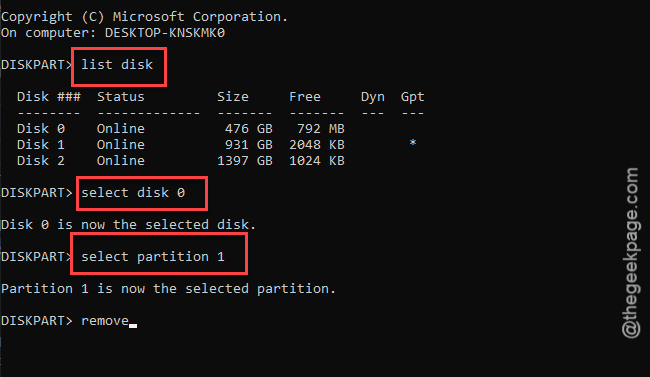Screen dimensions: 650x377
Task: Click the 'Status' column header
Action: (x=121, y=97)
